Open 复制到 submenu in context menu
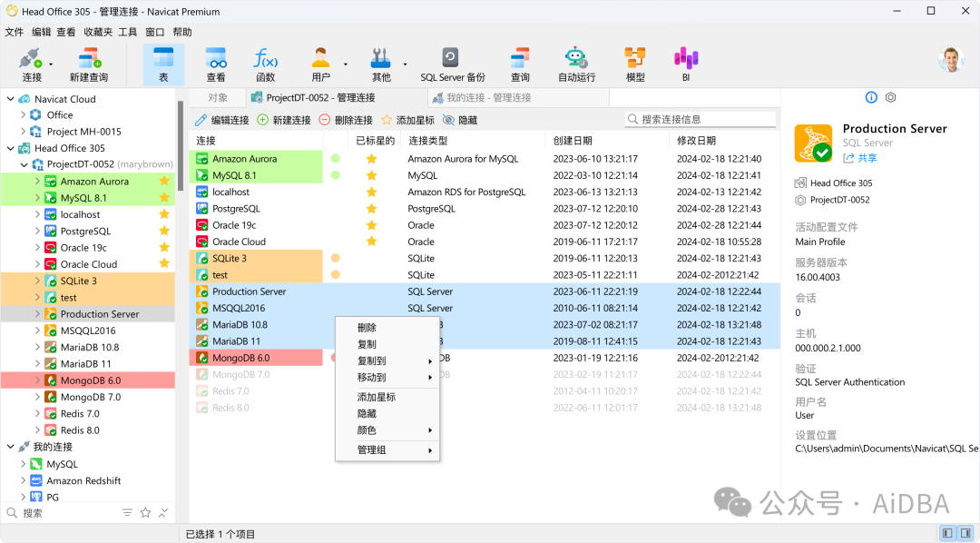The width and height of the screenshot is (980, 543). [387, 361]
